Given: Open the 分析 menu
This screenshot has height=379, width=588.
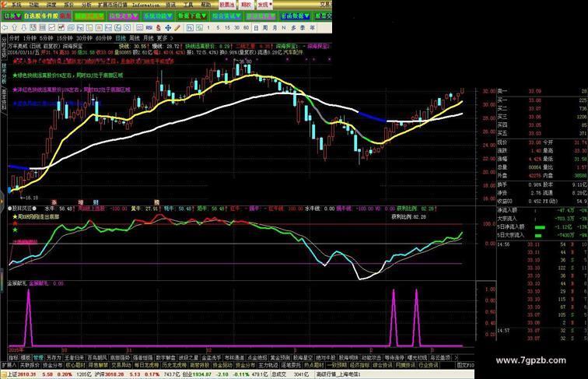Looking at the screenshot, I should coord(86,5).
